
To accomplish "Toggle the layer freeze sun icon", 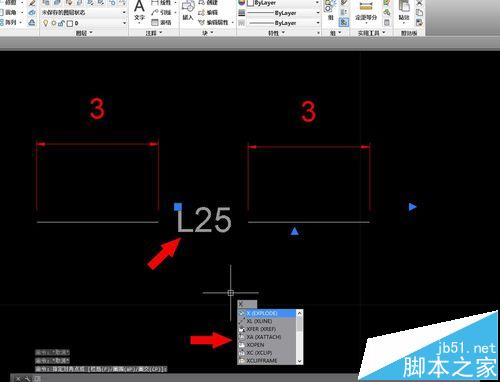I will click(54, 23).
